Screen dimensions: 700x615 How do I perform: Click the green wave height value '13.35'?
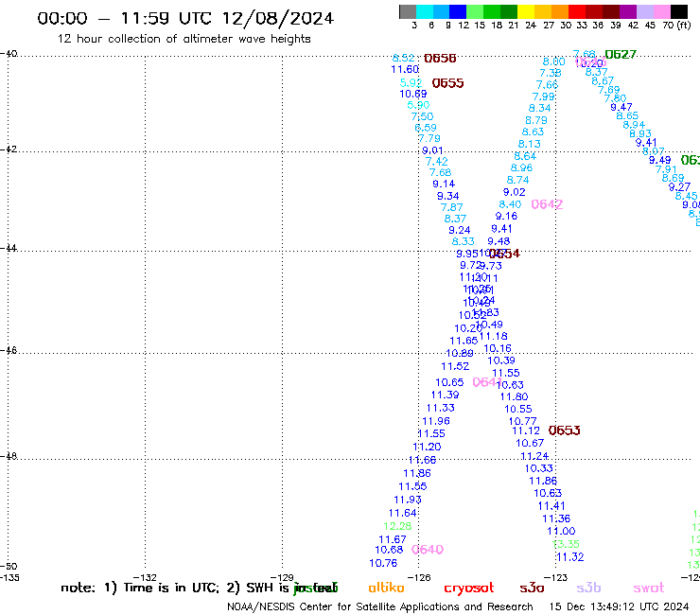[x=566, y=544]
